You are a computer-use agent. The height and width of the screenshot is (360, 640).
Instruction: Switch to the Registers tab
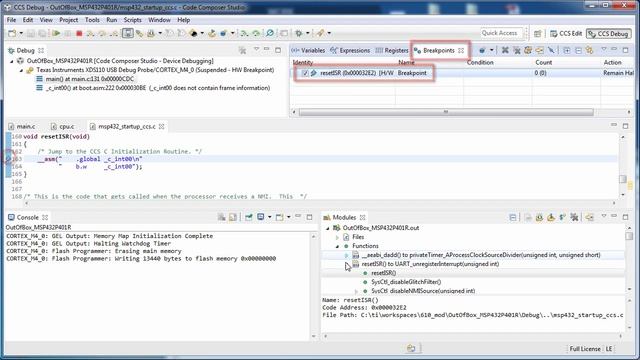coord(392,50)
